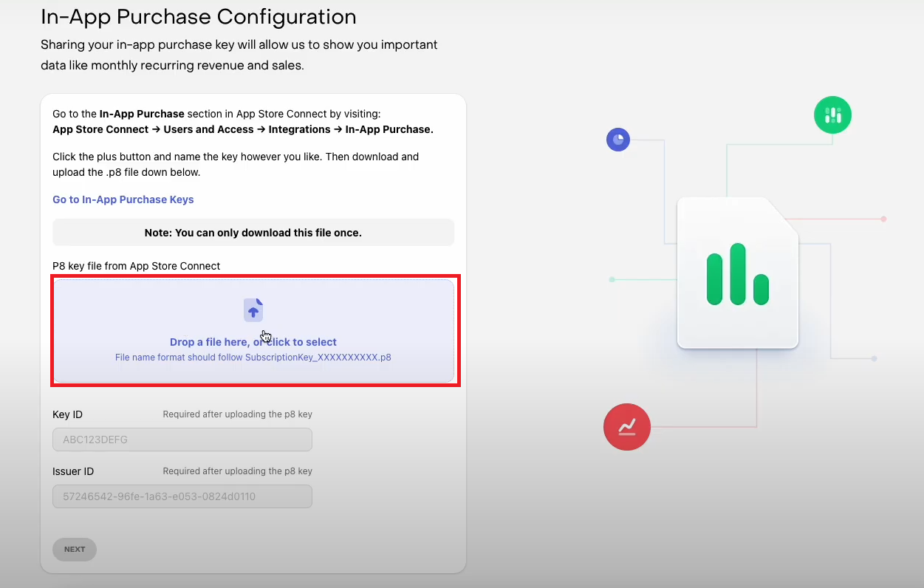Image resolution: width=924 pixels, height=588 pixels.
Task: Click the 'Required after uploading' hint beside Issuer ID
Action: [x=238, y=471]
